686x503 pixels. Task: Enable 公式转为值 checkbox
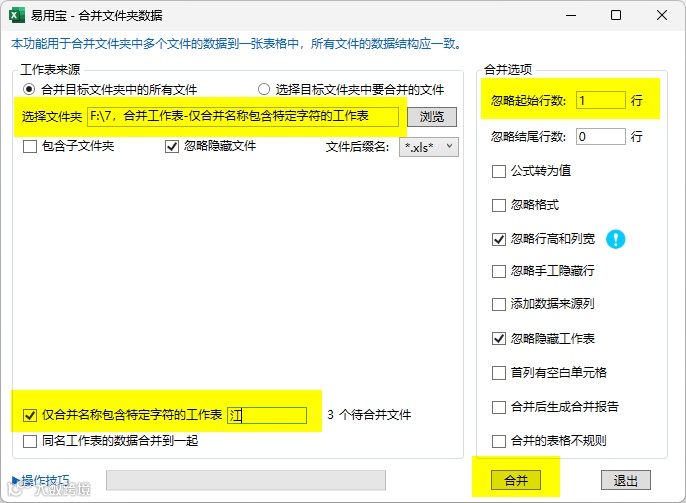tap(499, 171)
